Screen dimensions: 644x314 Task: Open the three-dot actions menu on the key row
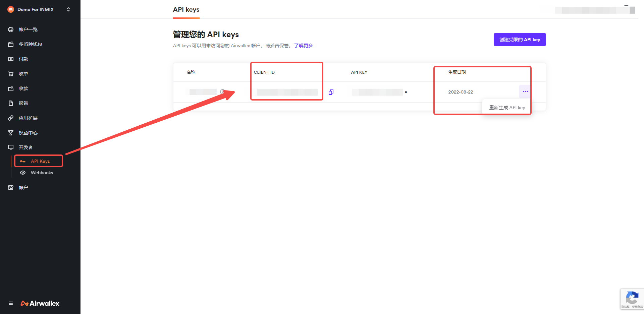(525, 91)
